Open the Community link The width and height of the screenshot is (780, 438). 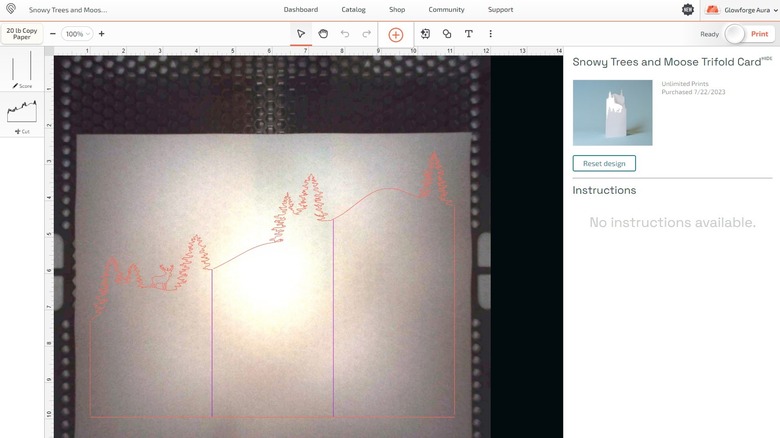coord(446,10)
